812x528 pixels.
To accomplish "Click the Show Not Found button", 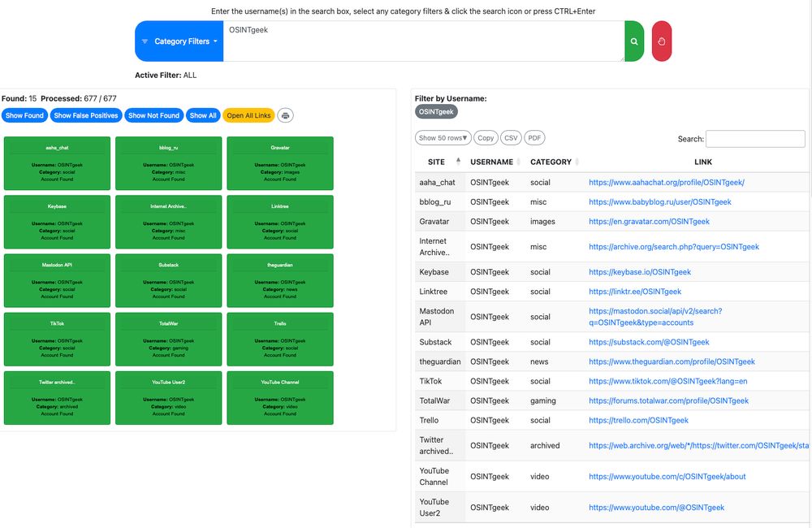I will (153, 115).
